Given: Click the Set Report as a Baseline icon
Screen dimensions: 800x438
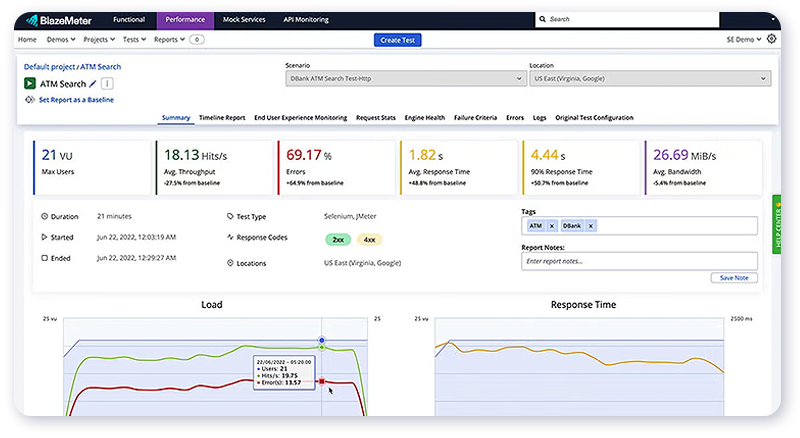Looking at the screenshot, I should pyautogui.click(x=30, y=100).
